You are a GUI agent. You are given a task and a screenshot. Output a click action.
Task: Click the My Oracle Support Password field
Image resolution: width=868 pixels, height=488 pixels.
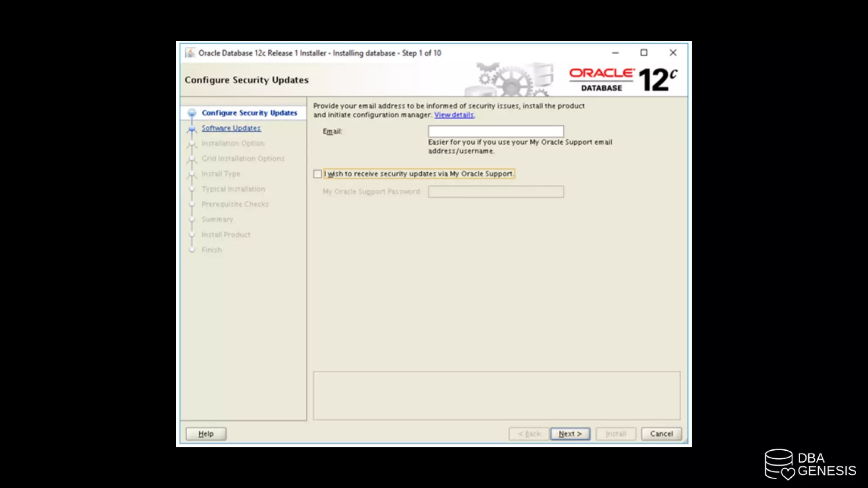pyautogui.click(x=495, y=192)
